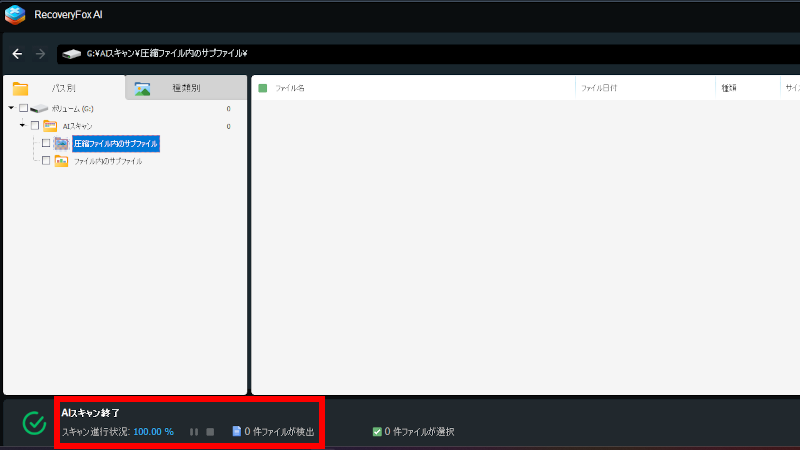Click the 圧縮ファイル内のサブファイル folder icon
This screenshot has width=800, height=450.
[x=61, y=143]
